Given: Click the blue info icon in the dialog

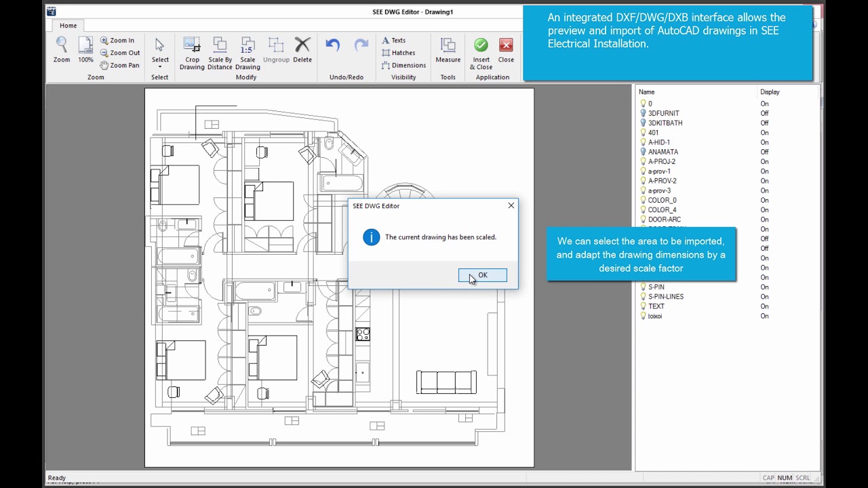Looking at the screenshot, I should (371, 237).
